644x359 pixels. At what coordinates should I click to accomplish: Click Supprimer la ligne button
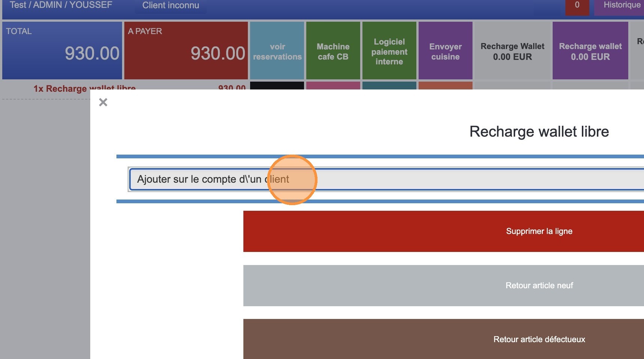[x=443, y=231]
